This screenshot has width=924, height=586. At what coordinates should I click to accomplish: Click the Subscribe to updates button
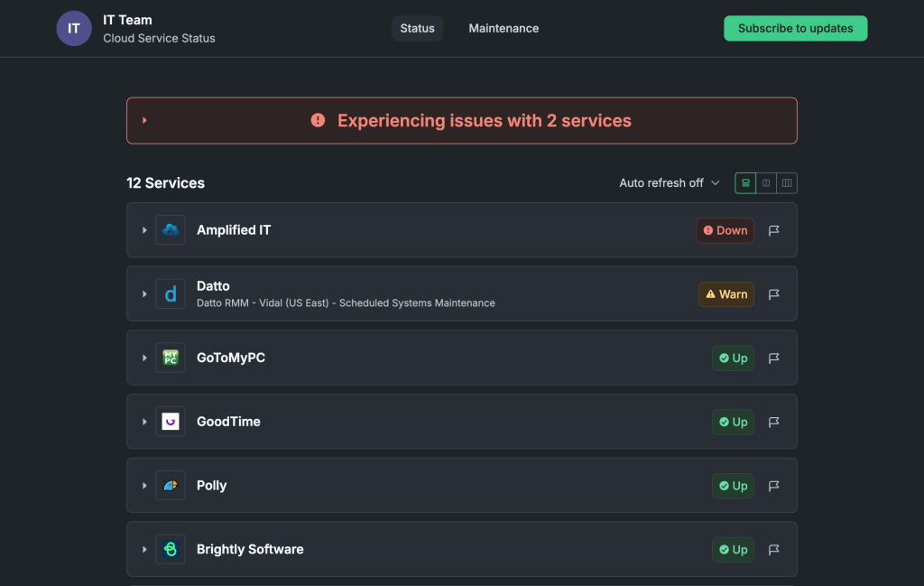(795, 28)
